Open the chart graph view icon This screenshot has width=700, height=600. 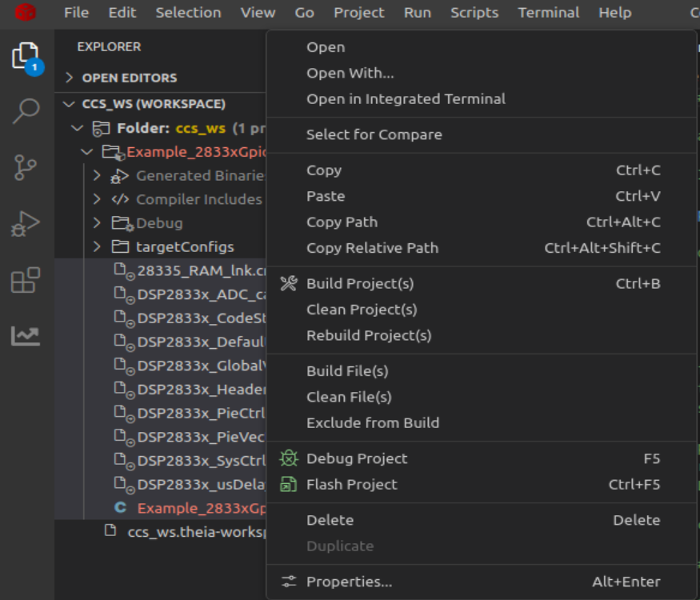tap(26, 336)
